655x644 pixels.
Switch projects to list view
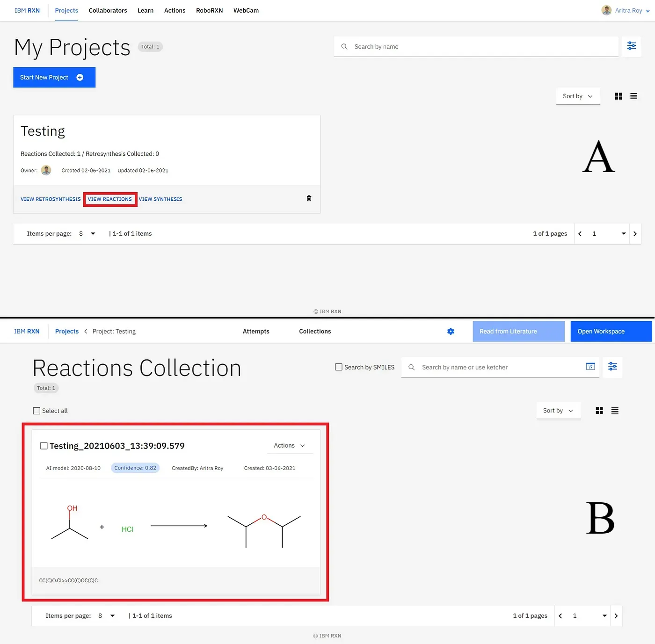pos(633,96)
